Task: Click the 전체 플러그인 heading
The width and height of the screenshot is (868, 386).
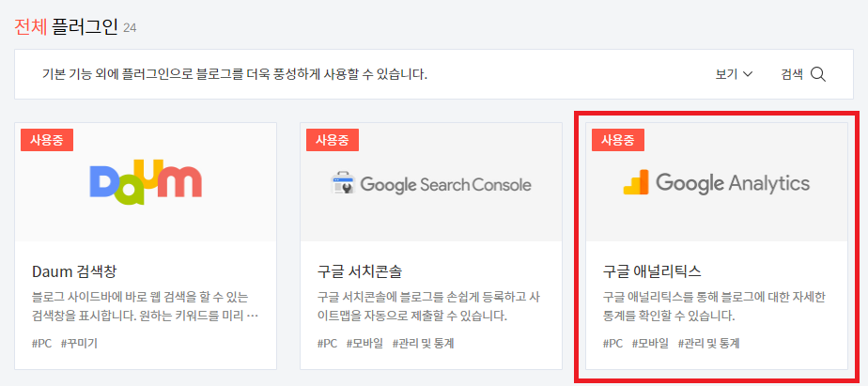Action: tap(67, 26)
